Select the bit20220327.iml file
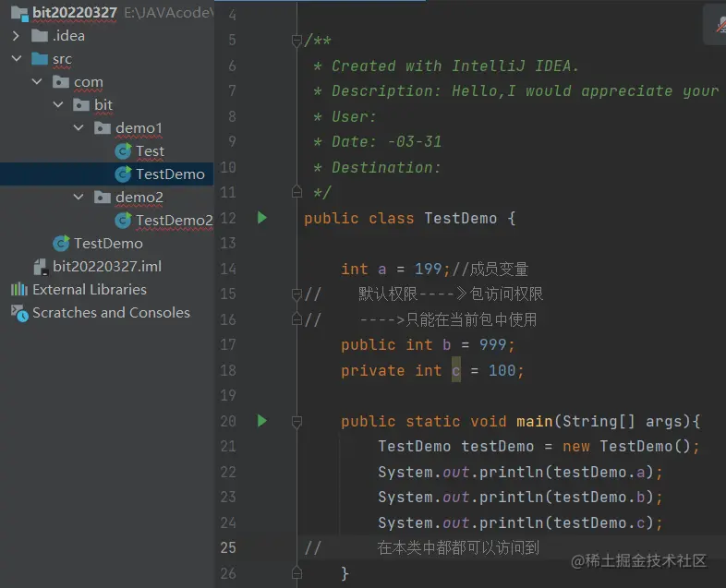The height and width of the screenshot is (588, 726). (x=107, y=267)
